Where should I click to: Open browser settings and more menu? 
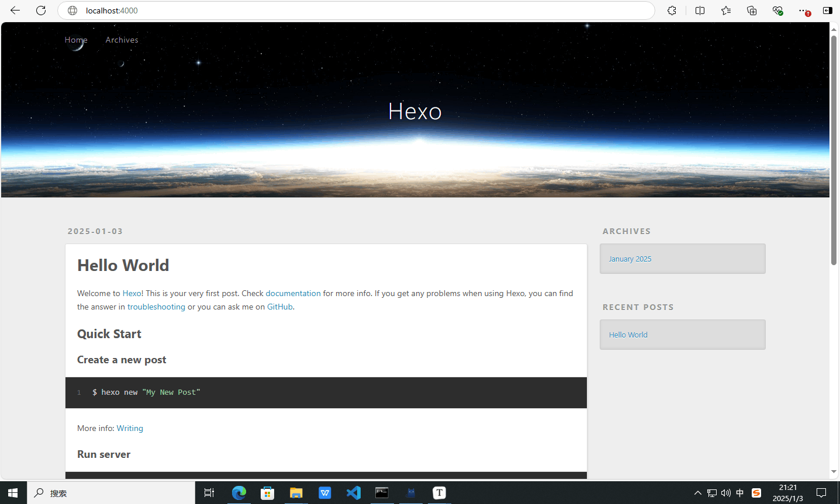pos(803,11)
